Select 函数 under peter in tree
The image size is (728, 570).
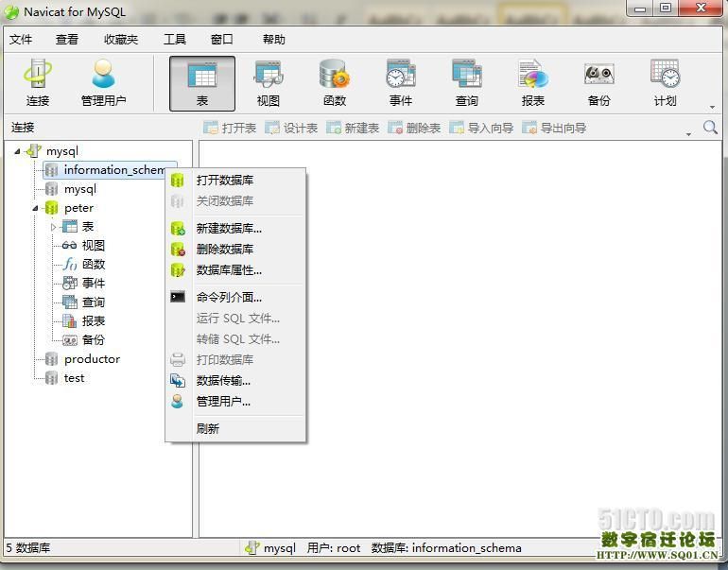pos(93,265)
